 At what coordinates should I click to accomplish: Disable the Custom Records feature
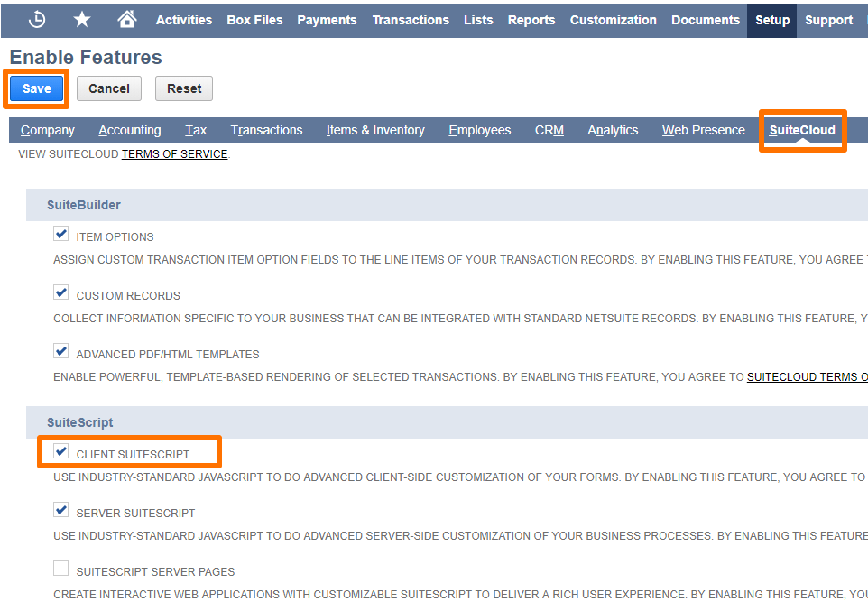60,292
